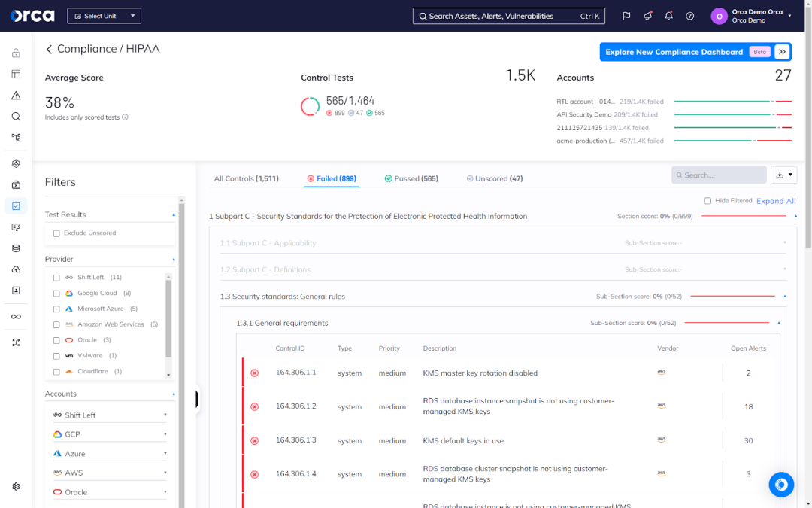Open the help question mark icon
Screen dimensions: 812x508
click(689, 16)
